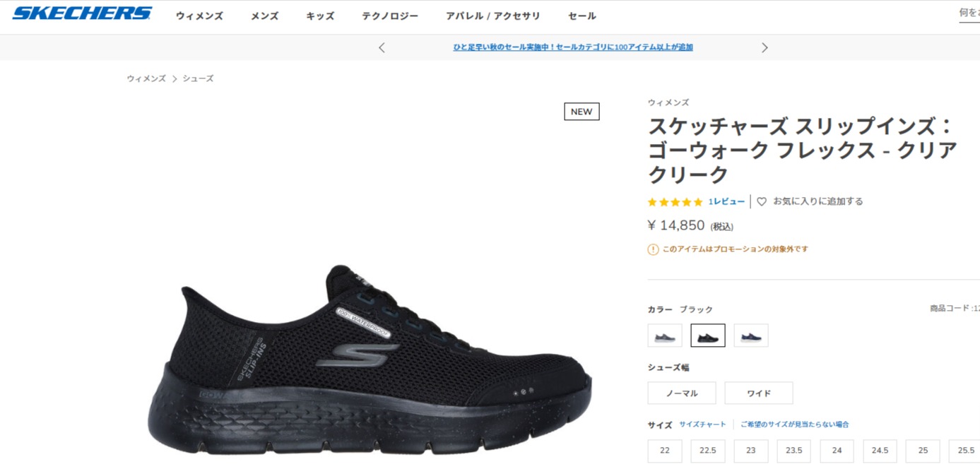Viewport: 980px width, 469px height.
Task: Click the five-star rating icons
Action: point(675,202)
